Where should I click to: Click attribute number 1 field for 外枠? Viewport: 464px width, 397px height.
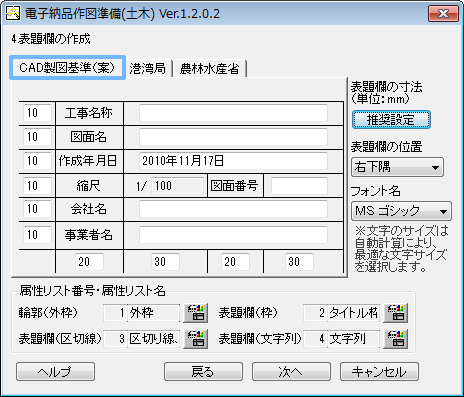pyautogui.click(x=115, y=313)
